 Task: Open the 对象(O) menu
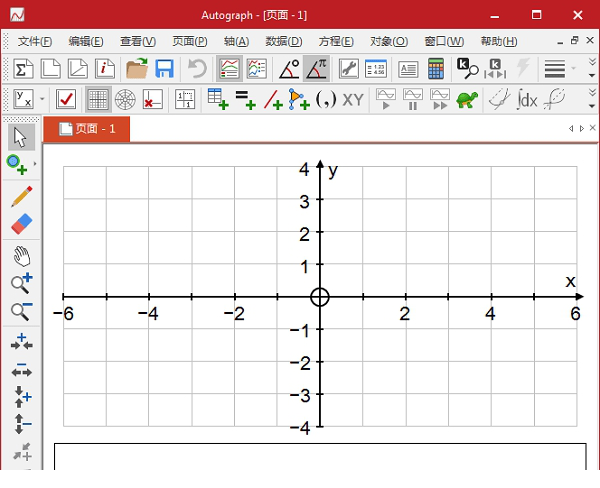point(389,41)
